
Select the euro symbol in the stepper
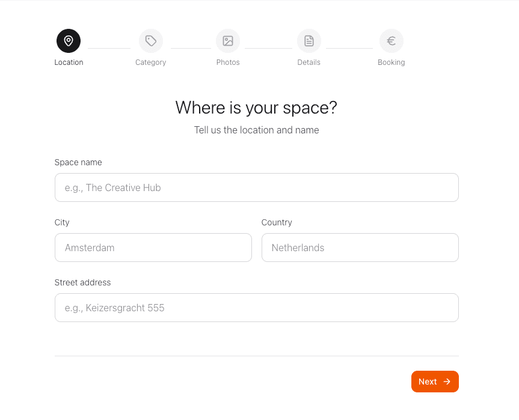click(x=391, y=40)
